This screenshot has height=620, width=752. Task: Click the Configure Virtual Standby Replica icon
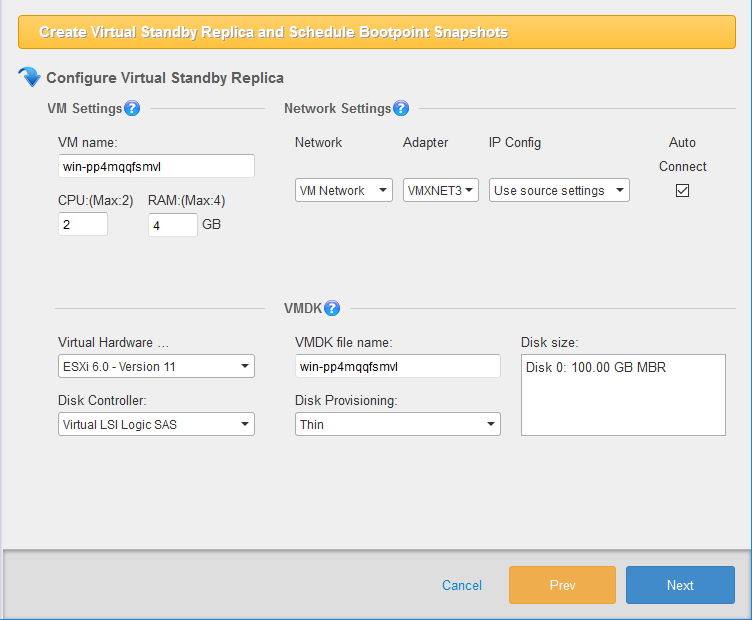click(30, 77)
